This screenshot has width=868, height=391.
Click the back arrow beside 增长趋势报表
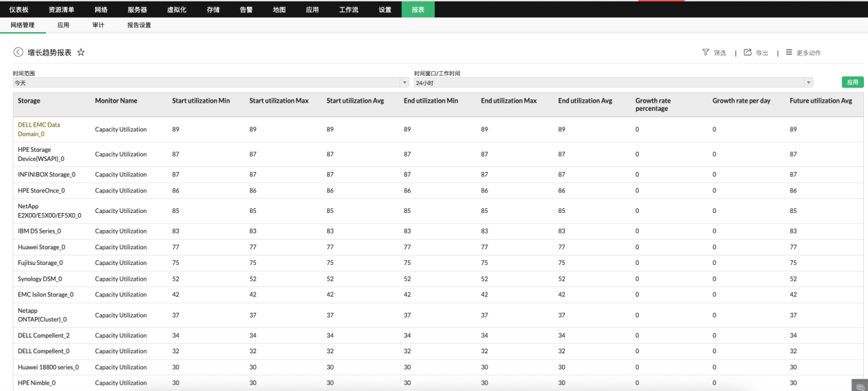tap(18, 53)
